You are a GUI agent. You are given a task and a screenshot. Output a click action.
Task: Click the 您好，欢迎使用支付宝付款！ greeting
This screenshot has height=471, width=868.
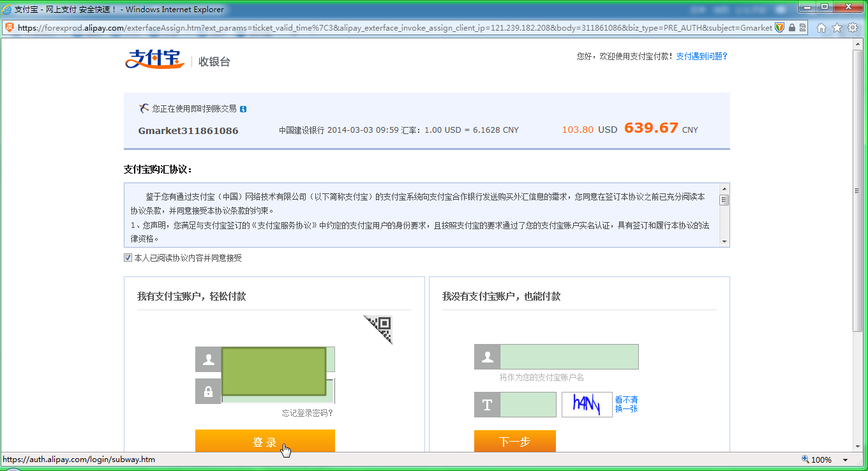click(625, 56)
